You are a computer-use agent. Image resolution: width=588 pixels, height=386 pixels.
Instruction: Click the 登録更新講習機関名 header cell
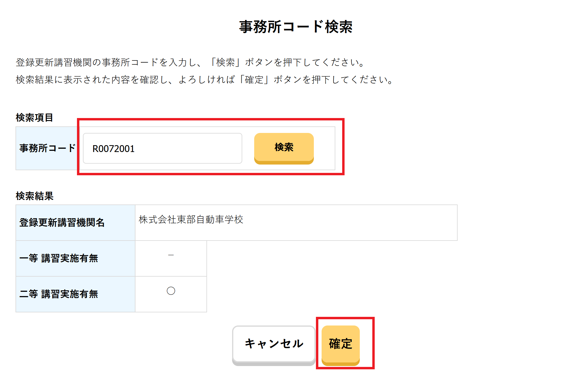pyautogui.click(x=62, y=222)
